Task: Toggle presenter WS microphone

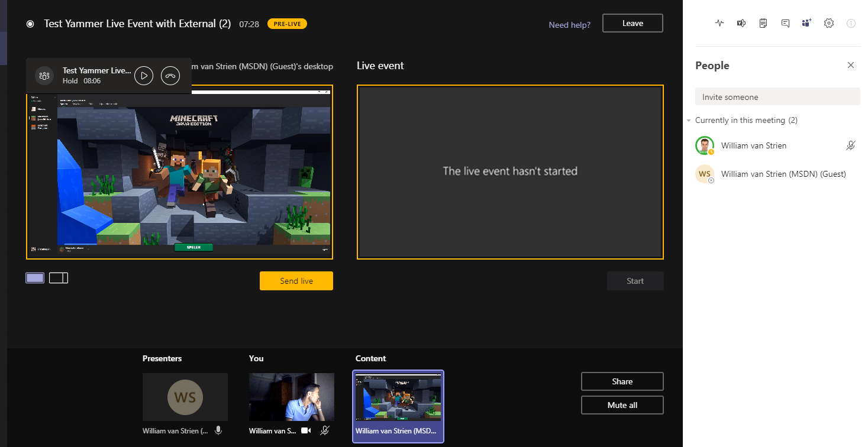Action: click(x=218, y=430)
